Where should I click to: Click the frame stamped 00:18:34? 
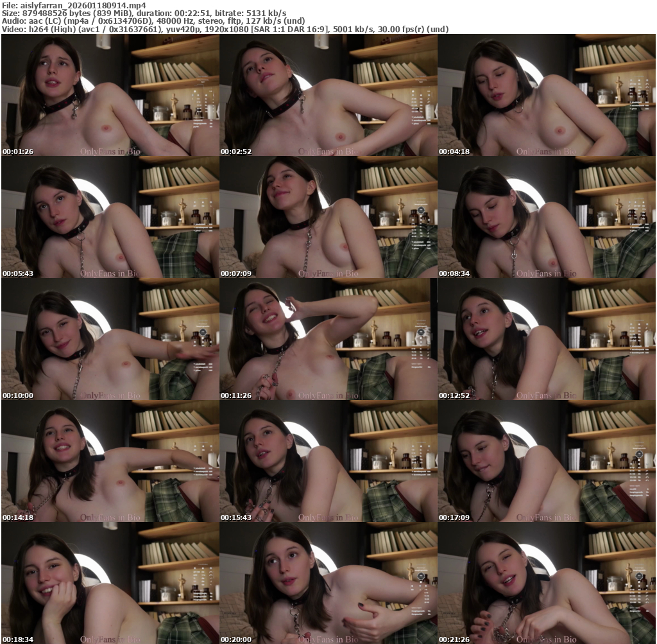click(x=110, y=583)
